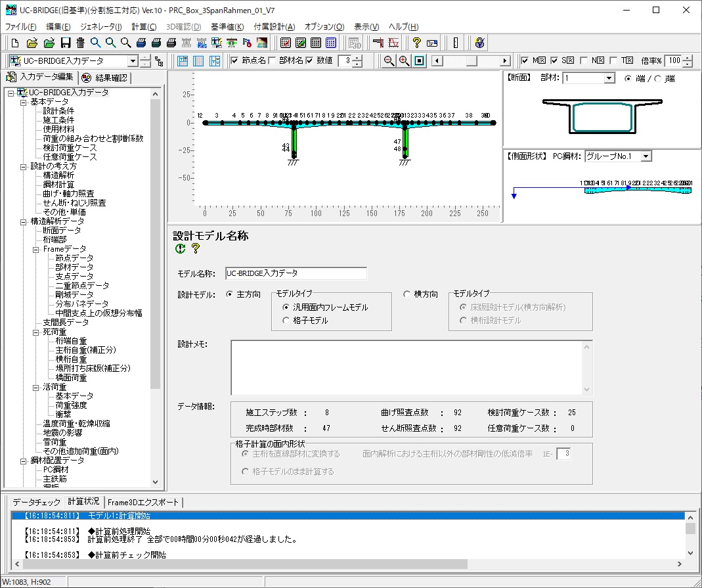Zoom out with the minus magnifier icon
Image resolution: width=702 pixels, height=588 pixels.
(x=389, y=61)
